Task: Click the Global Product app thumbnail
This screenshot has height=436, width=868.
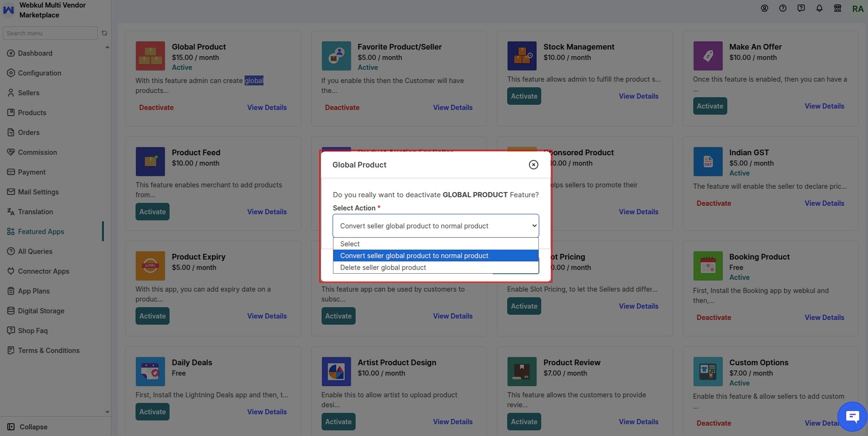Action: click(150, 56)
